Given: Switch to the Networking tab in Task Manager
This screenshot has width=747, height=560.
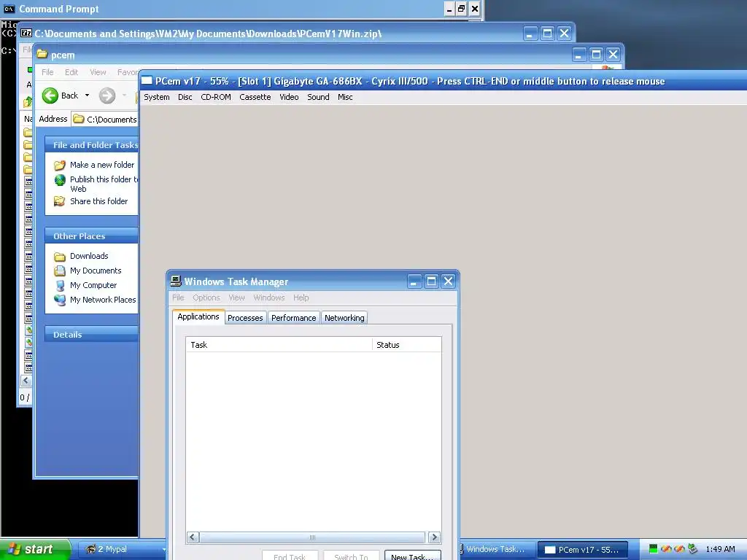Looking at the screenshot, I should [344, 318].
